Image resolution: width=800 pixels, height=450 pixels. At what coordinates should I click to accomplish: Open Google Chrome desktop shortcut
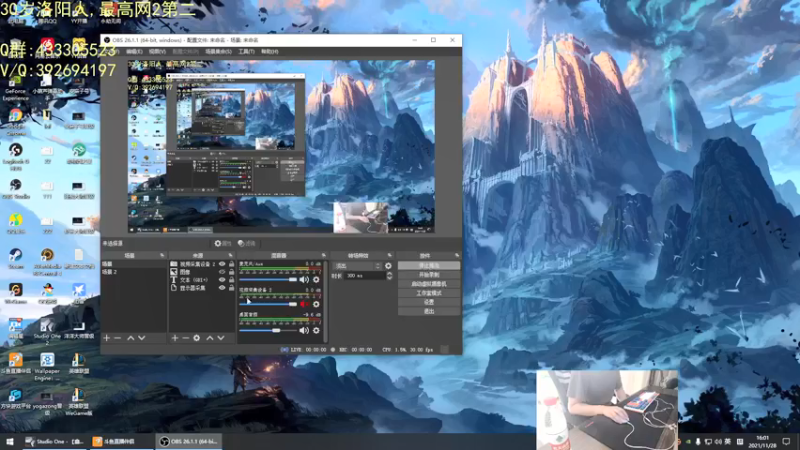coord(15,122)
